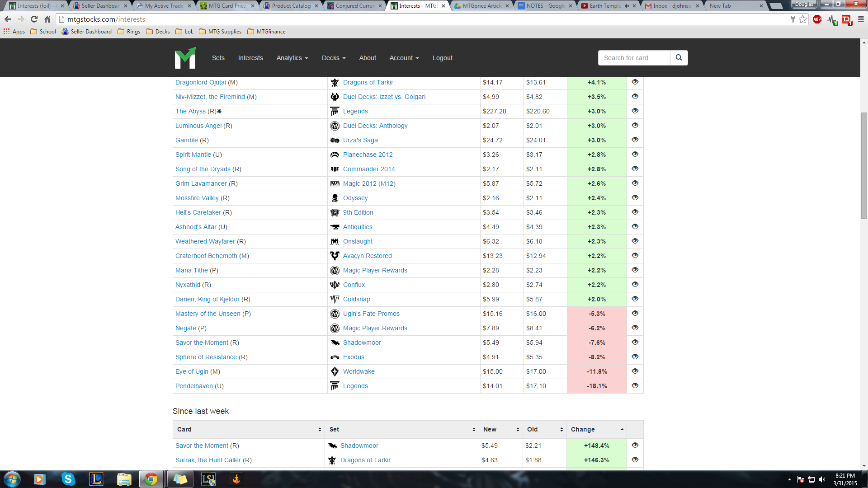Image resolution: width=868 pixels, height=488 pixels.
Task: Click the Antiquities anvil set symbol
Action: pos(335,227)
